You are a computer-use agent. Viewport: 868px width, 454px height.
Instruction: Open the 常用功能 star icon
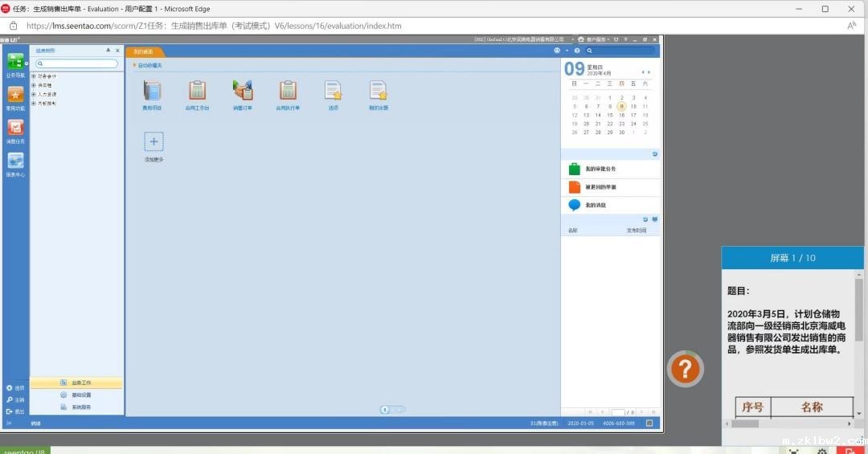point(15,95)
